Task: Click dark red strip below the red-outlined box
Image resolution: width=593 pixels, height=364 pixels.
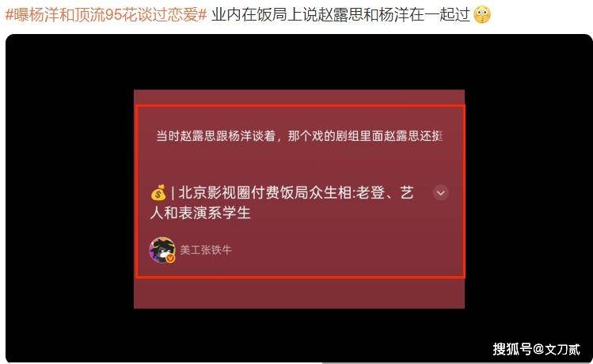Action: click(299, 294)
